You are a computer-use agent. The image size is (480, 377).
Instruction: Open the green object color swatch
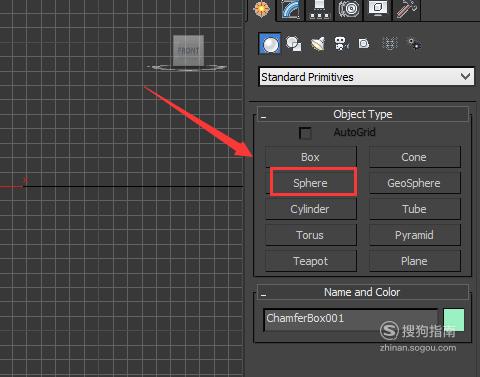[454, 320]
